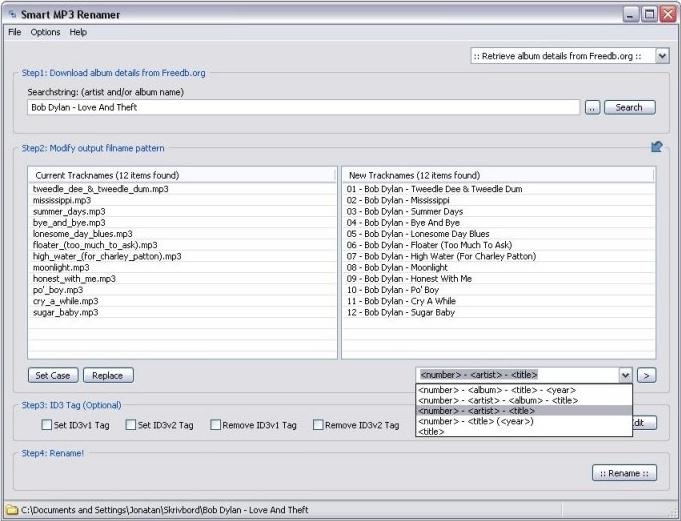Click the Current Tracknames column header
The width and height of the screenshot is (681, 521).
pos(182,175)
